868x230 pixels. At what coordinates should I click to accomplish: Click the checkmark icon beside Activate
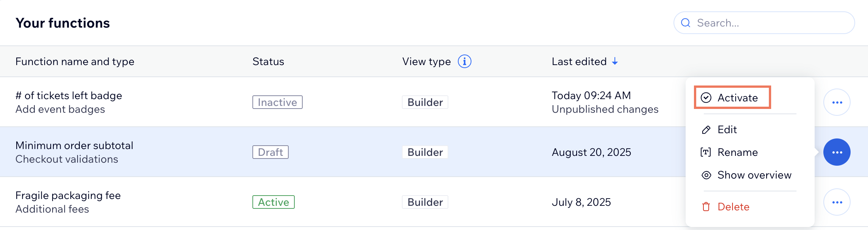click(706, 98)
